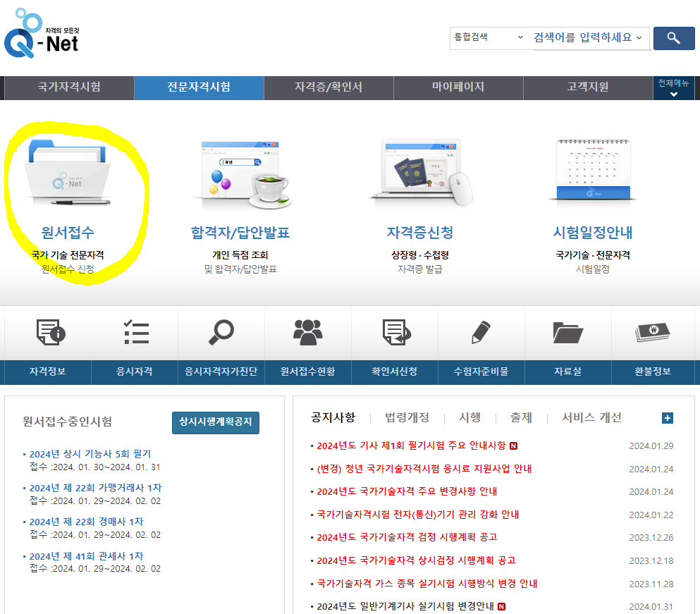Select the 응시자격 label button

coord(135,372)
